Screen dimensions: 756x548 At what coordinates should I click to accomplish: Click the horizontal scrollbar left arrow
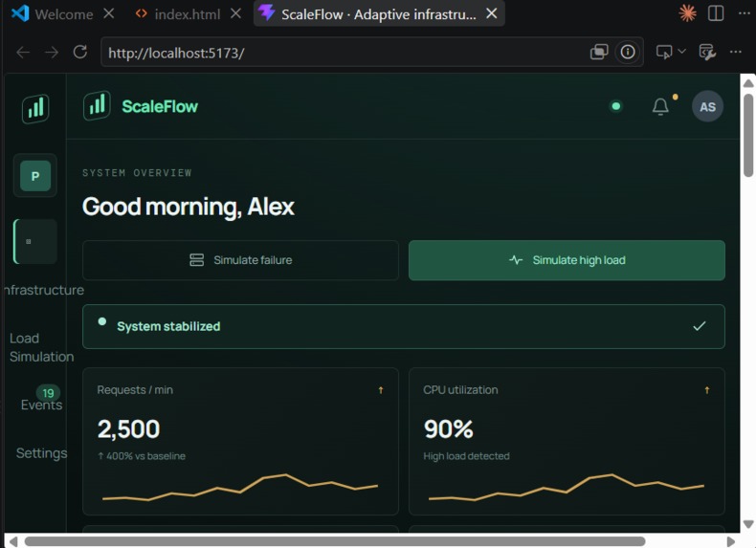(x=13, y=541)
